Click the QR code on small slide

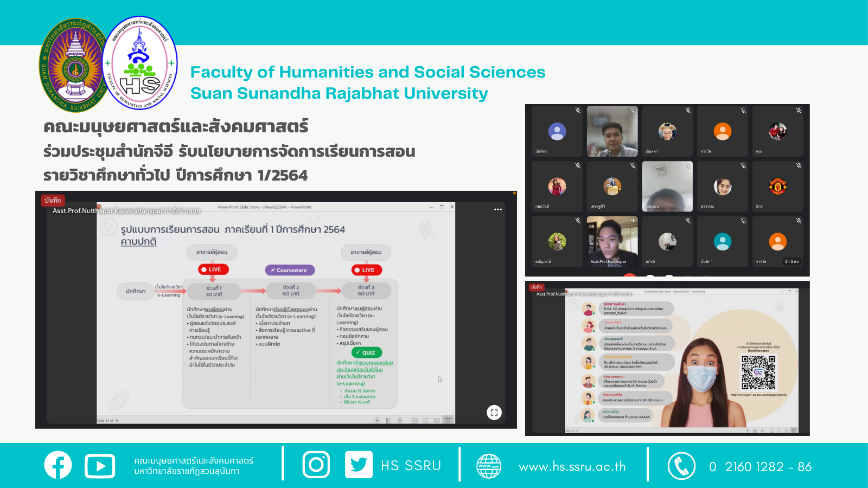point(758,373)
